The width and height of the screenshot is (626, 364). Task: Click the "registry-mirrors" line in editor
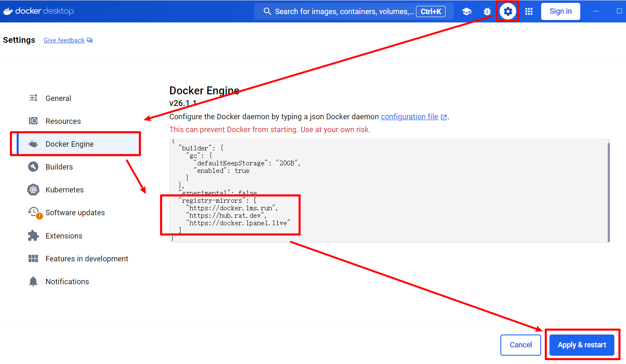(218, 201)
